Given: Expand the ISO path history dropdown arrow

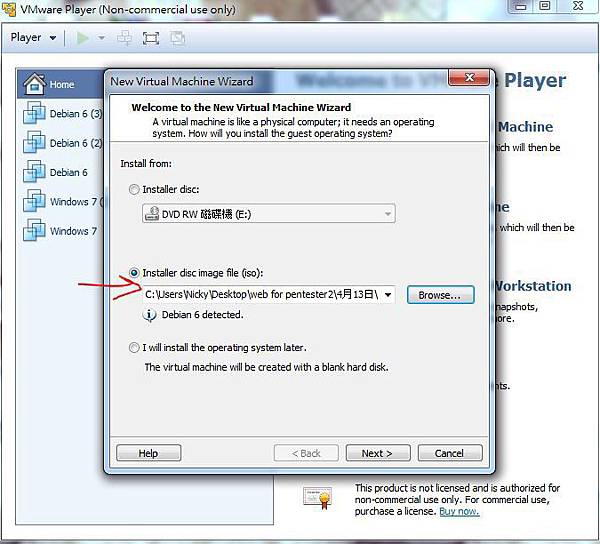Looking at the screenshot, I should point(388,295).
